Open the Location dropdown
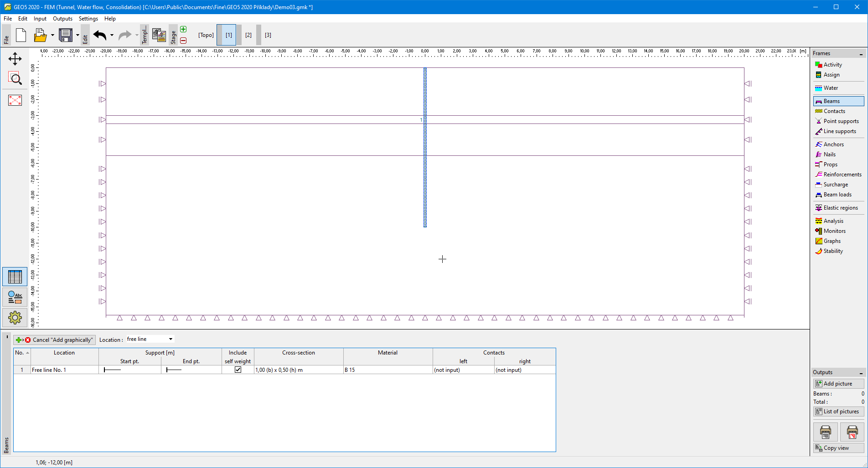This screenshot has height=468, width=868. point(170,339)
